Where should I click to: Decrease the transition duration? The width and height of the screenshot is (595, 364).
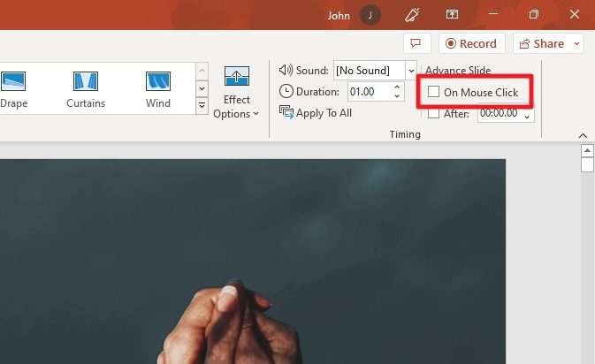(397, 96)
